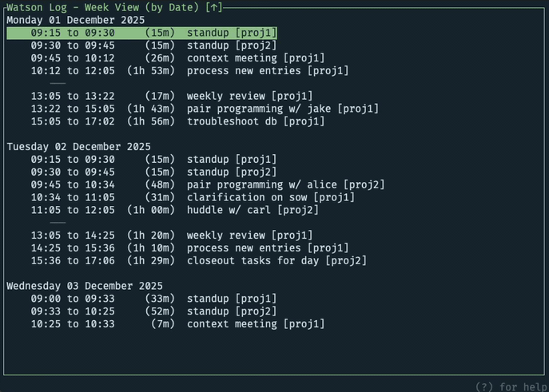Click the Wednesday 03 December 2025 header
Image resolution: width=549 pixels, height=392 pixels.
[x=84, y=286]
